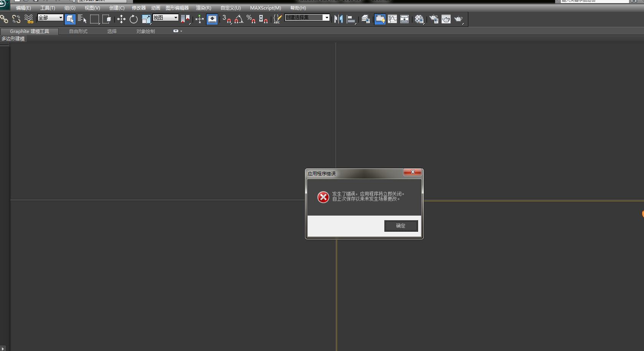Open the 视图 reference coordinate dropdown
Viewport: 644px width, 351px height.
(166, 18)
